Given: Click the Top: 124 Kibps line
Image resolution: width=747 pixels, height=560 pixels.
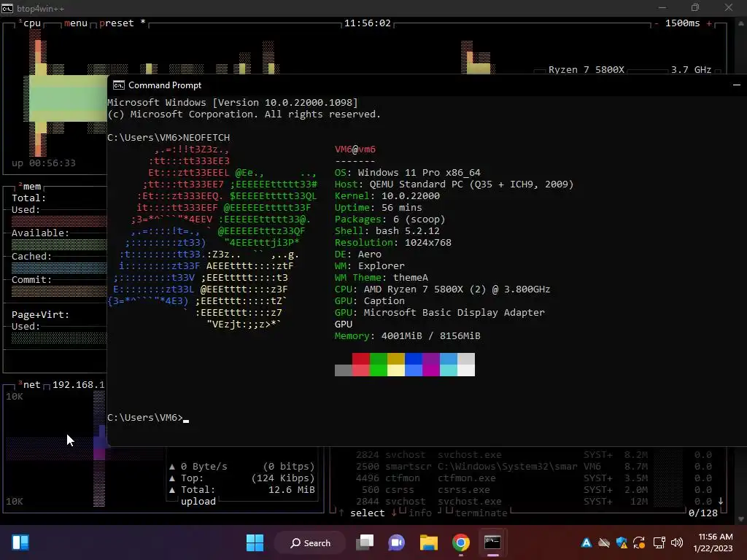Looking at the screenshot, I should coord(242,478).
